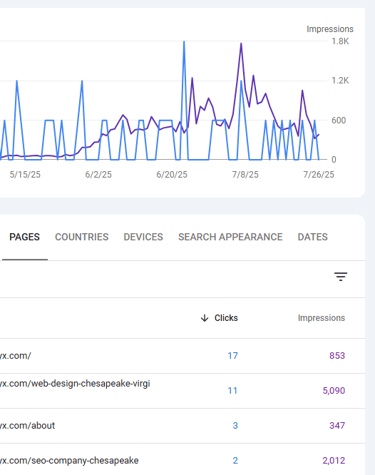375x475 pixels.
Task: Click the highest purple impressions peak on chart
Action: pos(241,44)
